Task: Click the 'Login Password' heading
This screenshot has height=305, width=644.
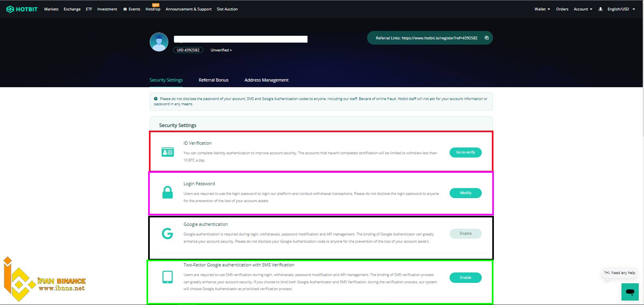Action: click(199, 184)
